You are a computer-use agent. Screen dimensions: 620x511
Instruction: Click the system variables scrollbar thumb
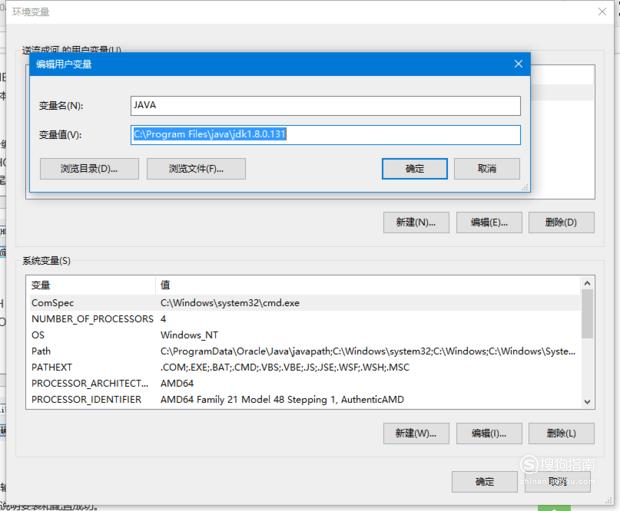(587, 314)
